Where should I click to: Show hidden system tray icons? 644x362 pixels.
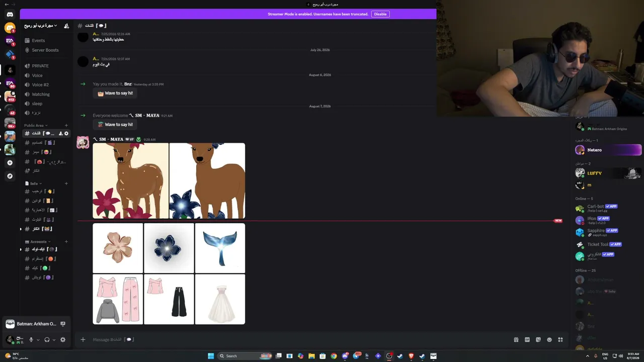[x=588, y=356]
